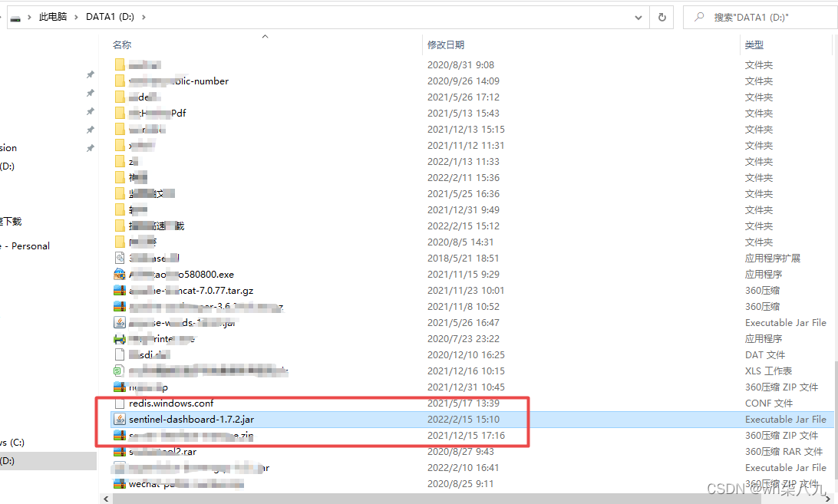
Task: Click the 应用程序扩展 type cell
Action: coord(772,259)
